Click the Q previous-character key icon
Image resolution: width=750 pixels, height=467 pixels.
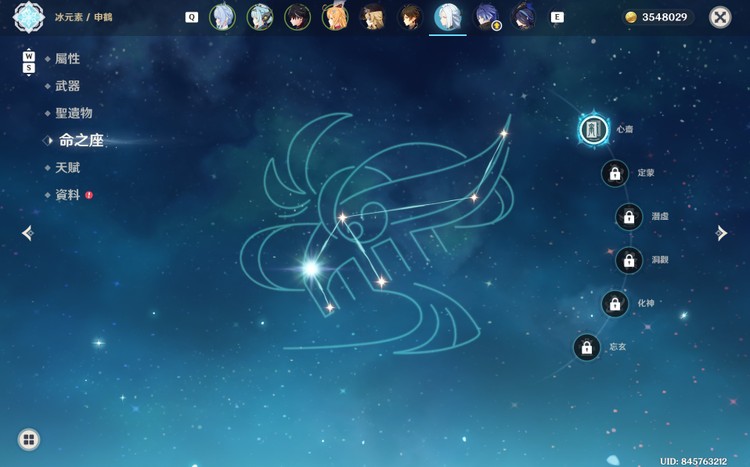(191, 17)
